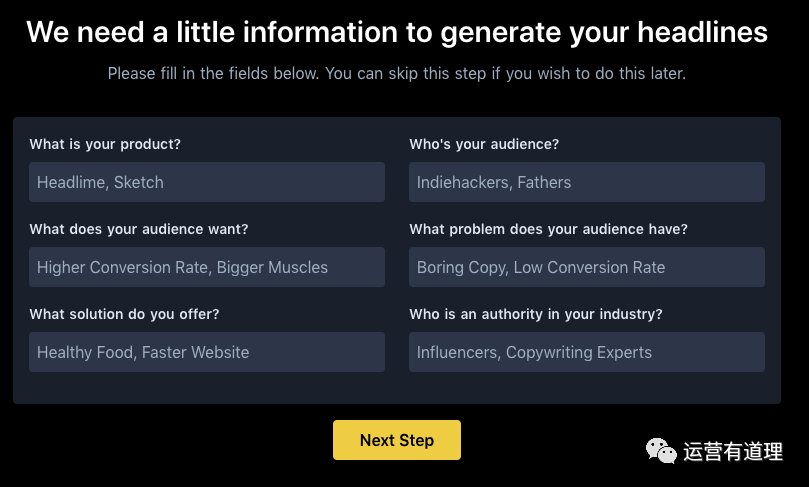
Task: Click the 'Healthy Food, Faster Website' solution field
Action: point(207,352)
